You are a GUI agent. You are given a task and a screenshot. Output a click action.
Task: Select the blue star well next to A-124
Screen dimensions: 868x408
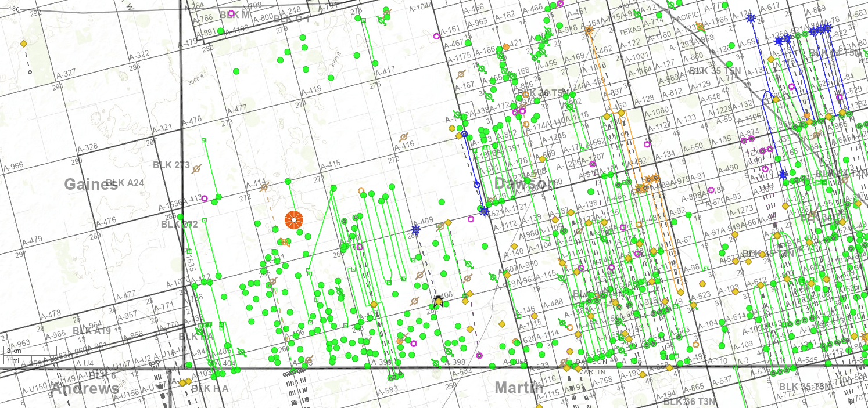(751, 19)
